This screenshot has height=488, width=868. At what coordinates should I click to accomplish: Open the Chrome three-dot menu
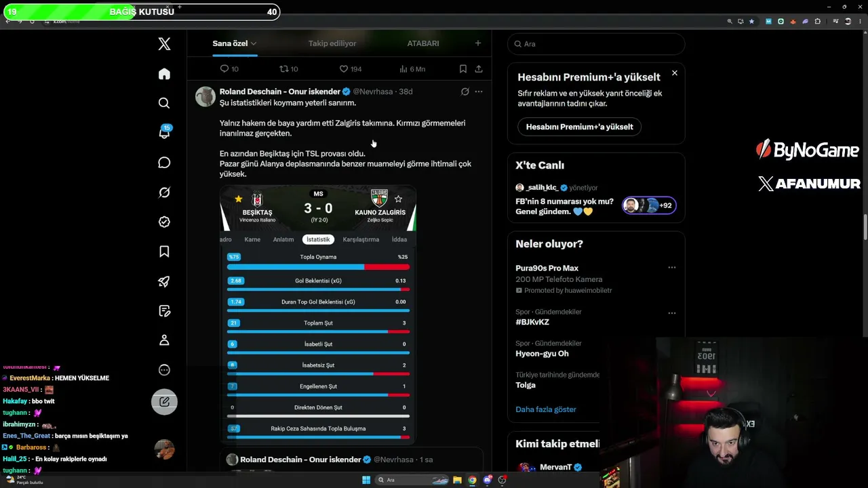click(859, 21)
